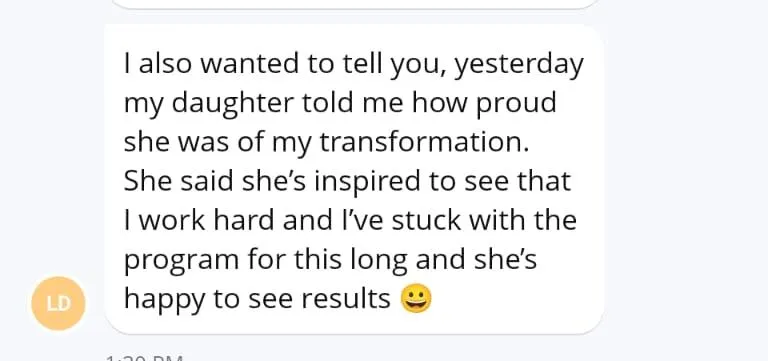
Task: Click the word "proud" in second line
Action: click(x=516, y=104)
